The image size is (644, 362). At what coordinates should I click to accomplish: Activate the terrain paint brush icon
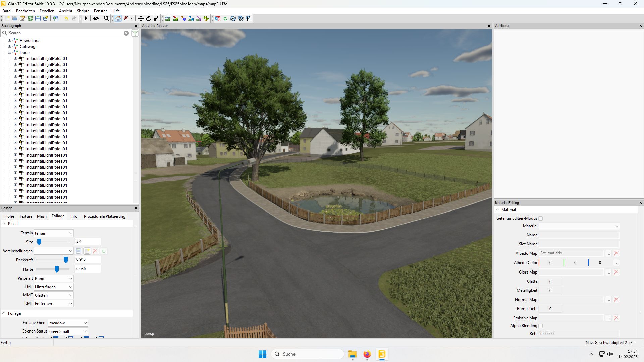[175, 18]
